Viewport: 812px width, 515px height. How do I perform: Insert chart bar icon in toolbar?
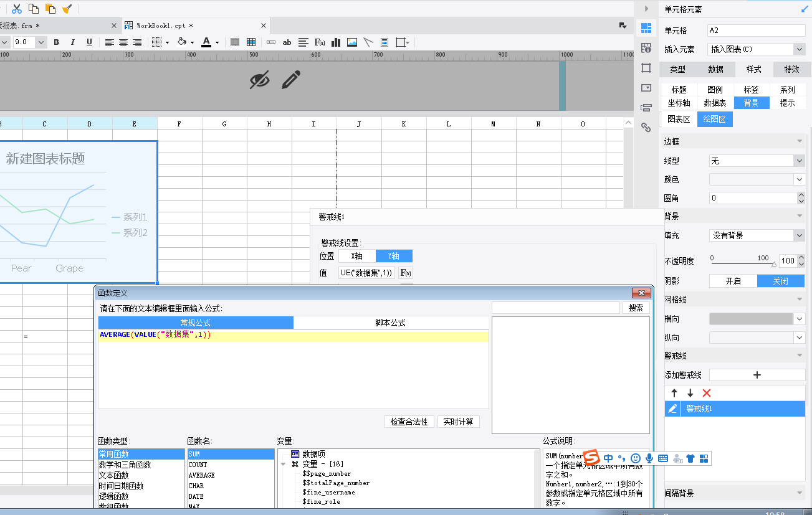[336, 42]
